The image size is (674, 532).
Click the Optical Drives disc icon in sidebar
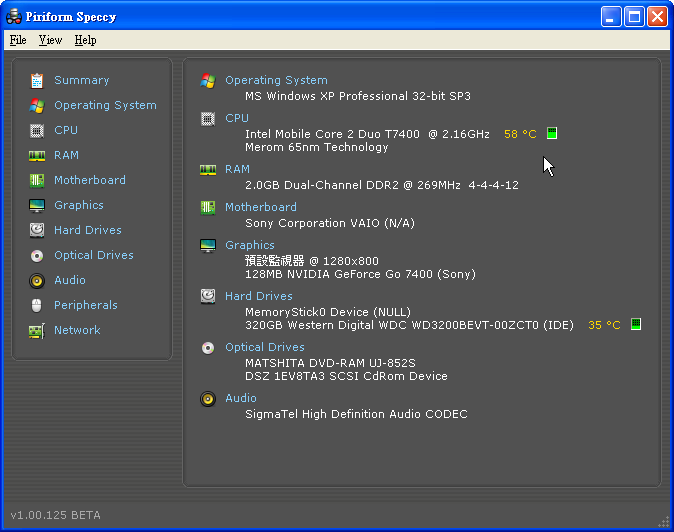click(37, 256)
